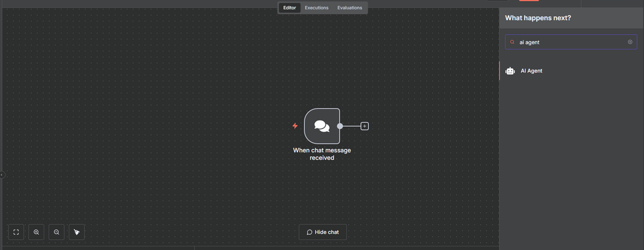
Task: Click the AI Agent robot icon
Action: coord(510,71)
